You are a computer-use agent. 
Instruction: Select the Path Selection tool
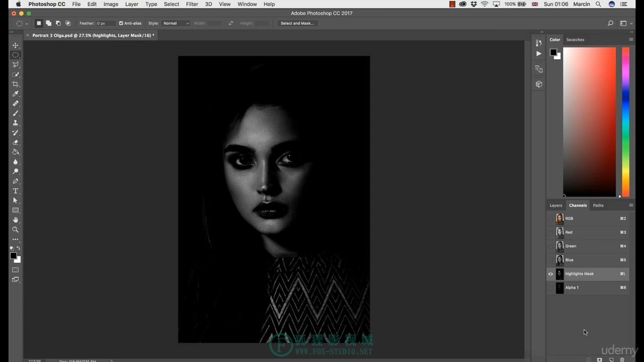16,201
